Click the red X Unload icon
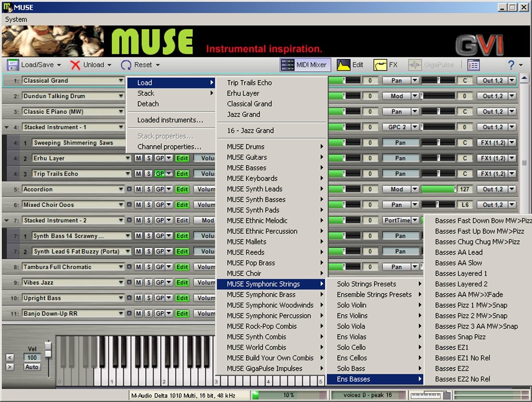The image size is (532, 402). pos(75,65)
